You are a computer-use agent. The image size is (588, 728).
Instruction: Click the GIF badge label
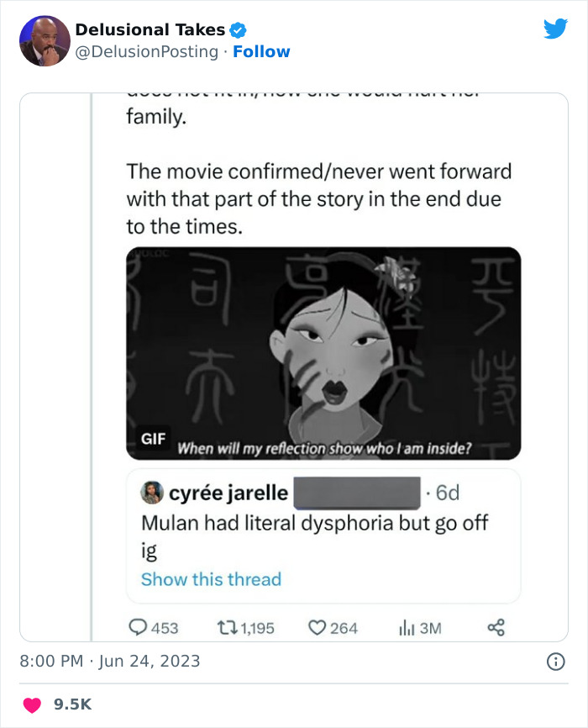[154, 438]
